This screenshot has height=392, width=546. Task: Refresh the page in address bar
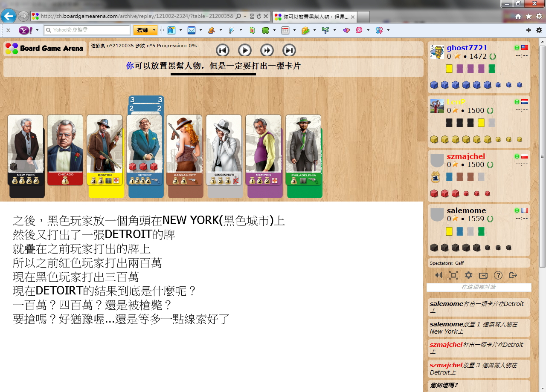tap(258, 16)
